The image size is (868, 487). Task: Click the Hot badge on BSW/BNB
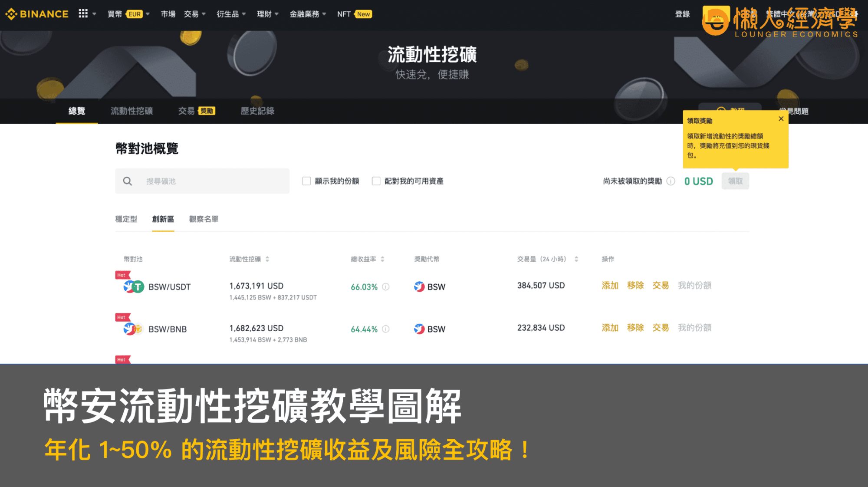point(122,317)
